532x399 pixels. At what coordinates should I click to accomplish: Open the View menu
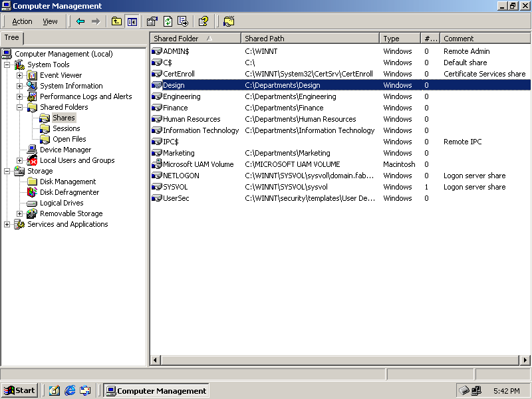(50, 21)
